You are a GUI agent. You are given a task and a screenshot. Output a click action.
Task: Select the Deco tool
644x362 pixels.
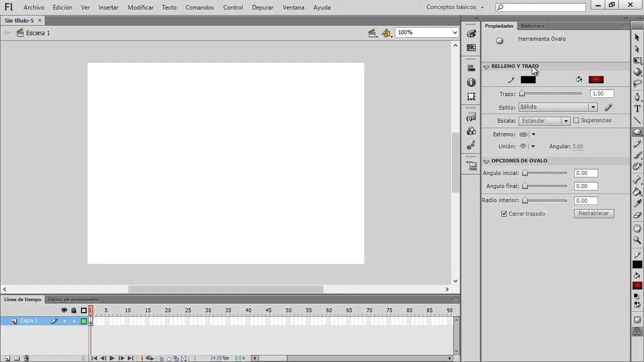[637, 167]
